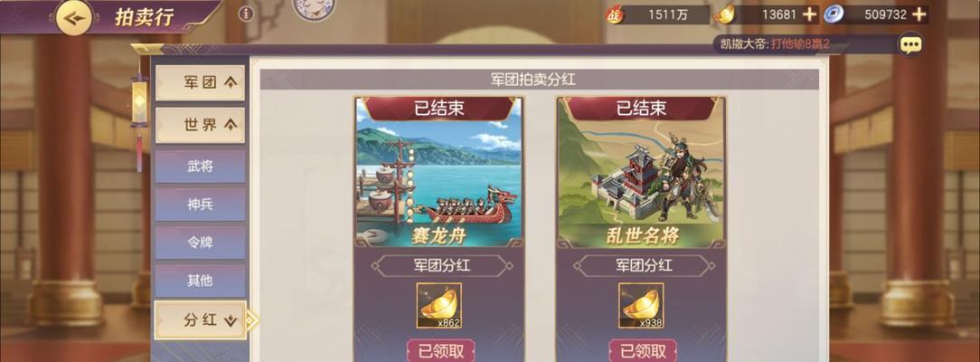The width and height of the screenshot is (980, 362).
Task: Add gold ingots with the plus icon
Action: click(809, 14)
